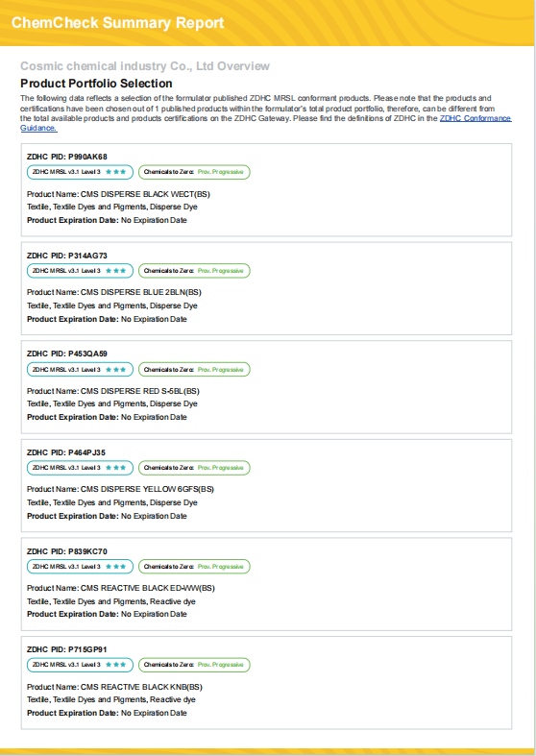This screenshot has height=756, width=536.
Task: Select product name CMS DISPERSE BLUE 2BLN(BS)
Action: pyautogui.click(x=141, y=292)
